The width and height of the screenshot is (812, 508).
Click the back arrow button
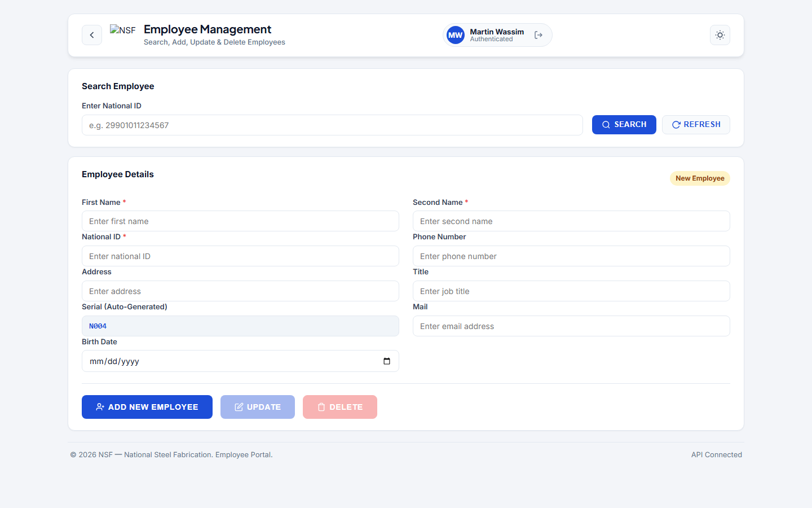[92, 35]
